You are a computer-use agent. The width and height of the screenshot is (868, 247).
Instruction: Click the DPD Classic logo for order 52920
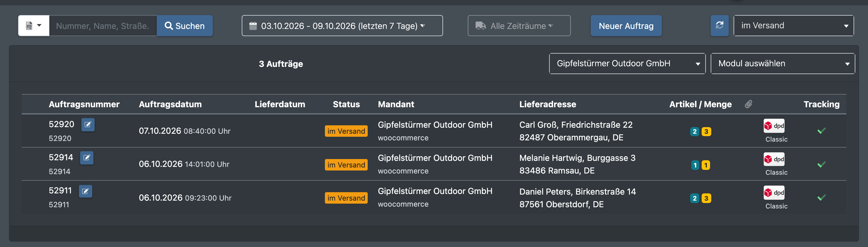pos(774,126)
